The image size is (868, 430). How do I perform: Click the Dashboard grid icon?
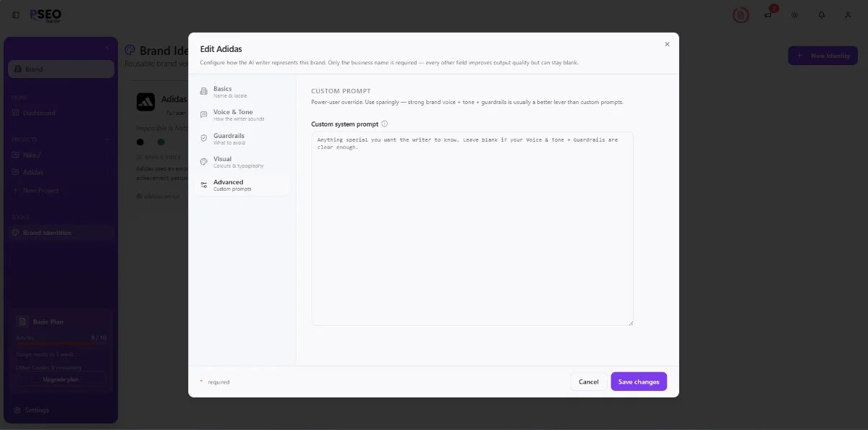16,113
